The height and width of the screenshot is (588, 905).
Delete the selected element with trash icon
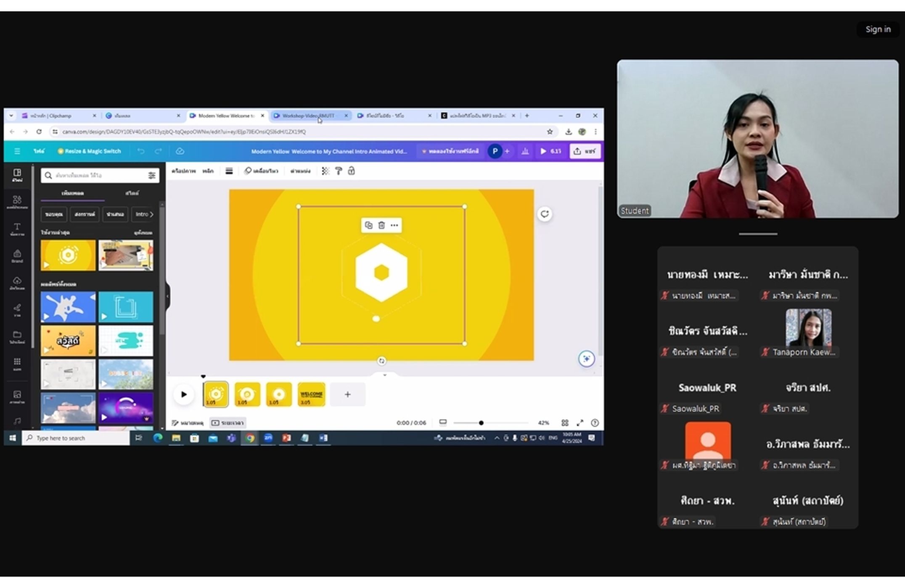[381, 225]
